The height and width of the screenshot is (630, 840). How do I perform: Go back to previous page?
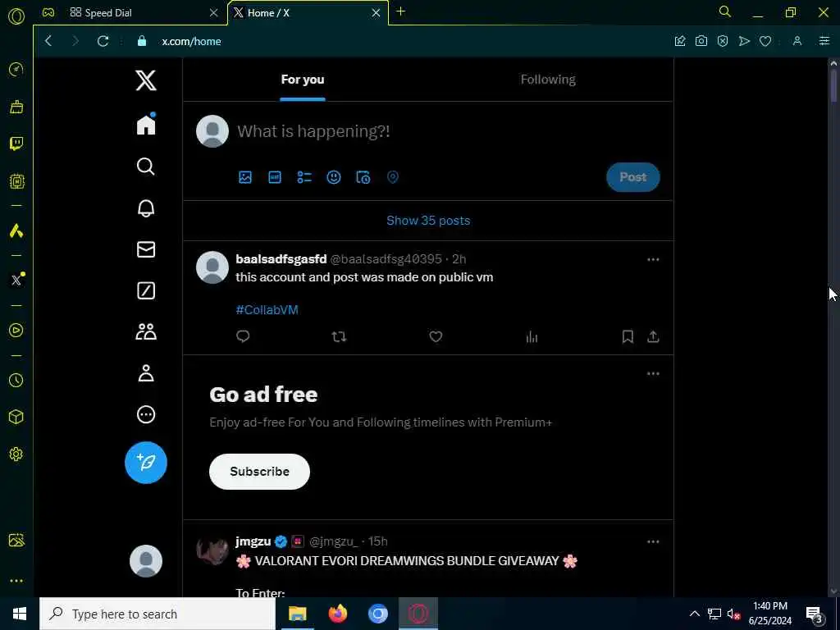click(x=48, y=41)
